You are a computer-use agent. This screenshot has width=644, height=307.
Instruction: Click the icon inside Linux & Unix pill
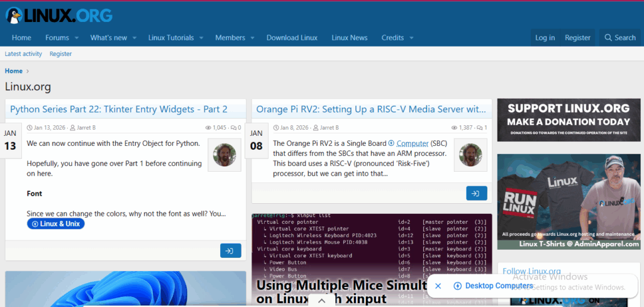coord(35,224)
